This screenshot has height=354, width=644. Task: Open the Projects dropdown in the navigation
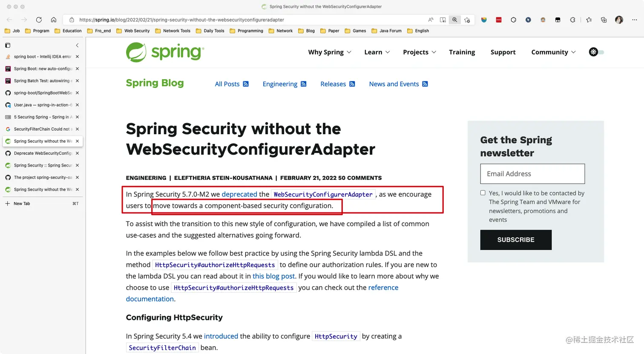click(x=419, y=52)
